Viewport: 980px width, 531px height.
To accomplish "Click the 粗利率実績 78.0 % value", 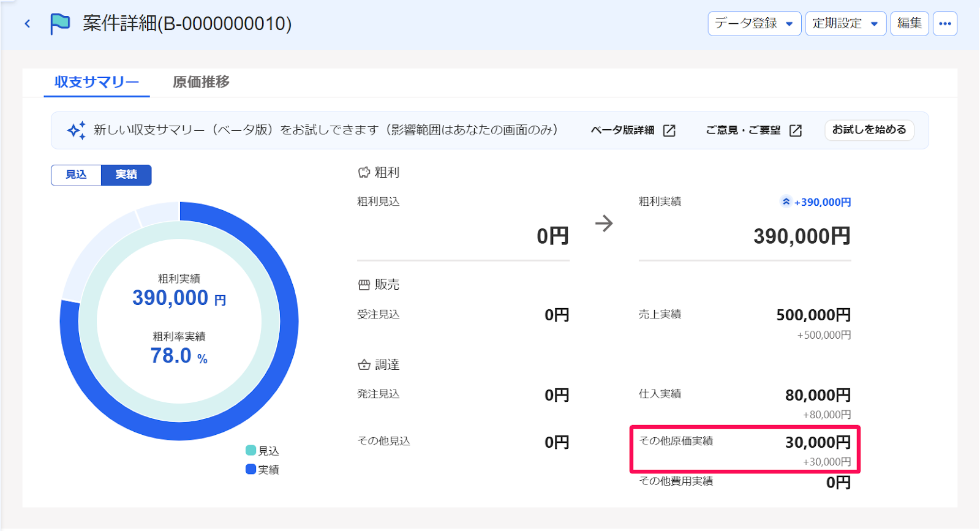I will (179, 356).
